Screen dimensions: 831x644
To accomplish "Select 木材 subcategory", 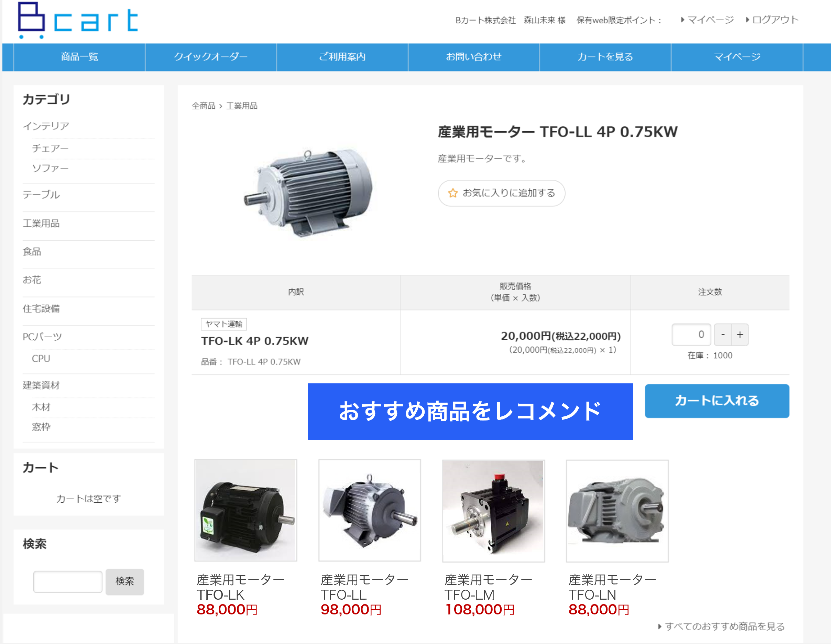I will pos(41,407).
